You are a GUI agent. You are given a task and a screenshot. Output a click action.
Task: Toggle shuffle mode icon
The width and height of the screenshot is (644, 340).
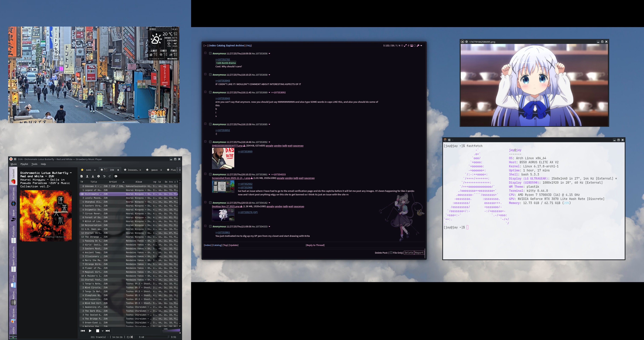(132, 337)
